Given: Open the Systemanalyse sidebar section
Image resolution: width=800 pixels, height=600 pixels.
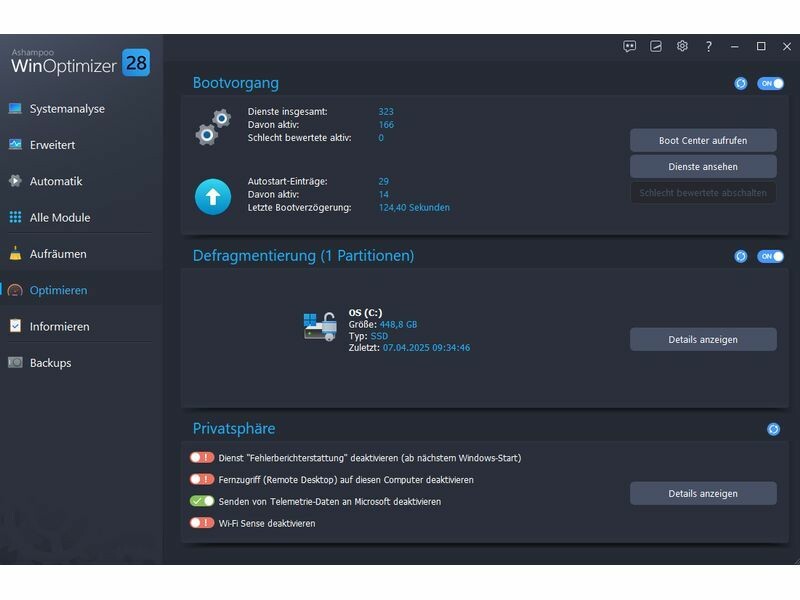Looking at the screenshot, I should [x=67, y=109].
